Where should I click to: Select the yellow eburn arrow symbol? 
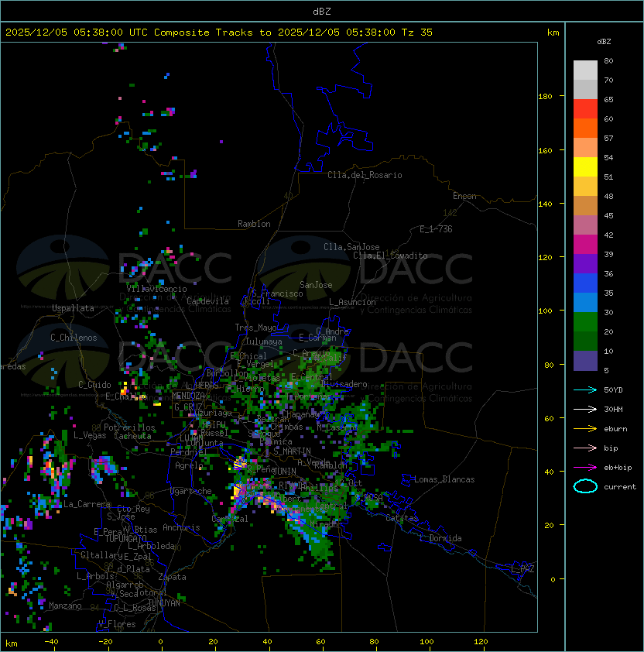point(585,429)
